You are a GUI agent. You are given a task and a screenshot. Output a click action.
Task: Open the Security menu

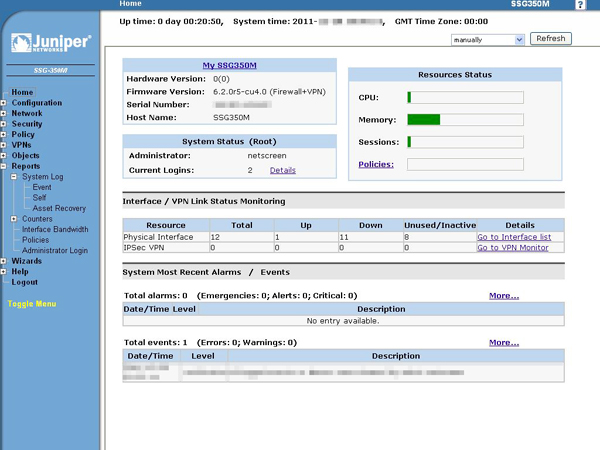27,124
